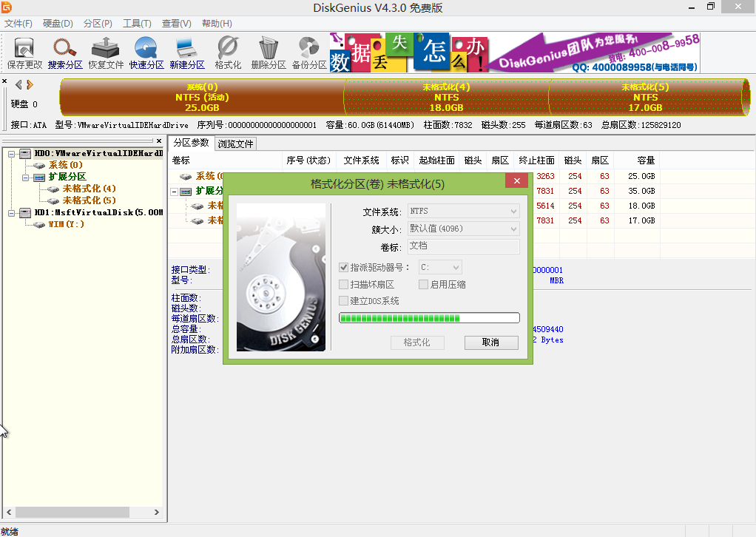
Task: Open the Tools (工具) menu
Action: [x=137, y=24]
